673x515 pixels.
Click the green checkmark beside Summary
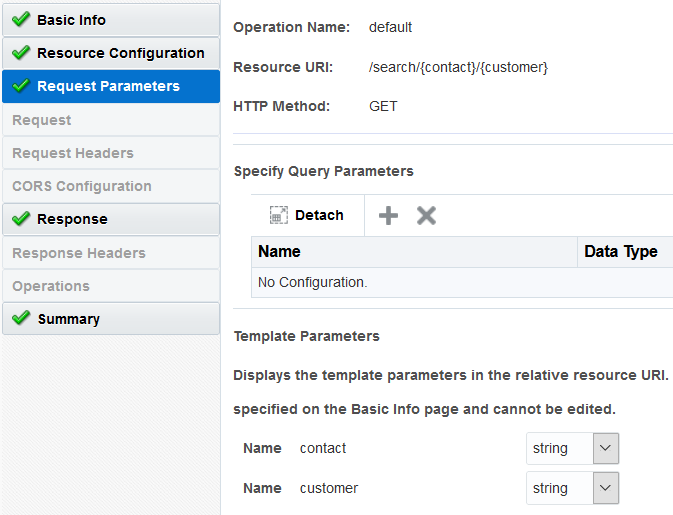tap(21, 319)
